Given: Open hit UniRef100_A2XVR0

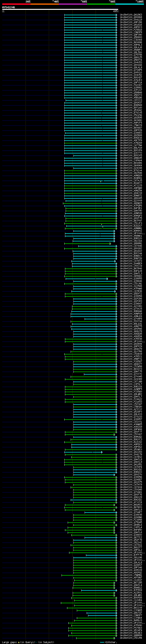Looking at the screenshot, I should point(131,306).
